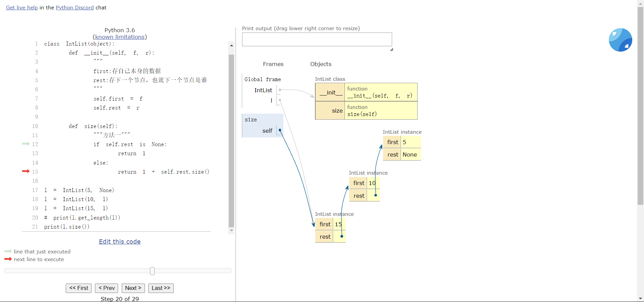Click the first value 10 in instance

[x=372, y=183]
